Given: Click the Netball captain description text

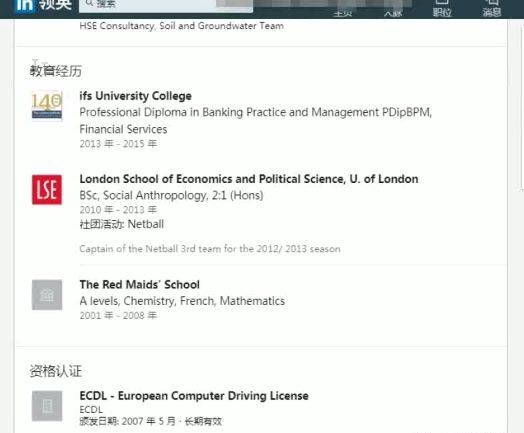Looking at the screenshot, I should click(210, 249).
